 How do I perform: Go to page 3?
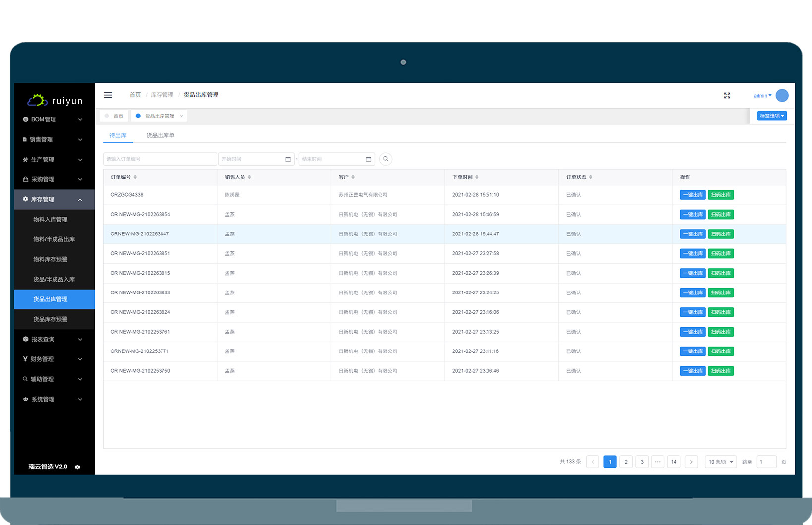click(x=642, y=462)
